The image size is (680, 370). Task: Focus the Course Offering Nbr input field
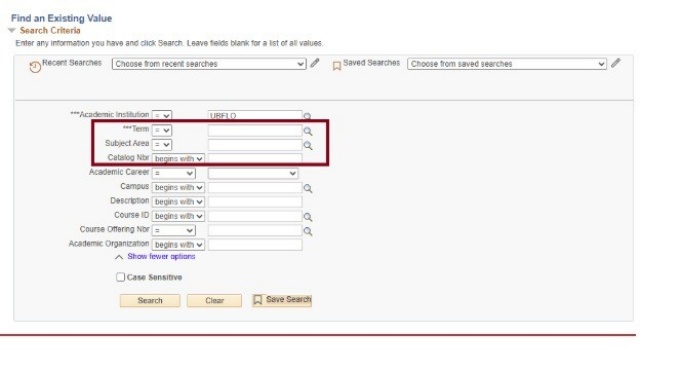point(255,231)
